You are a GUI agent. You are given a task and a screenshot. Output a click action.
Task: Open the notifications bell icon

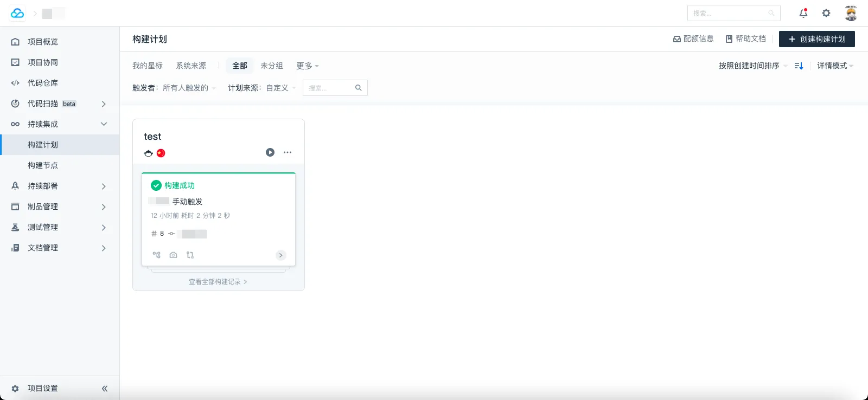pyautogui.click(x=803, y=13)
